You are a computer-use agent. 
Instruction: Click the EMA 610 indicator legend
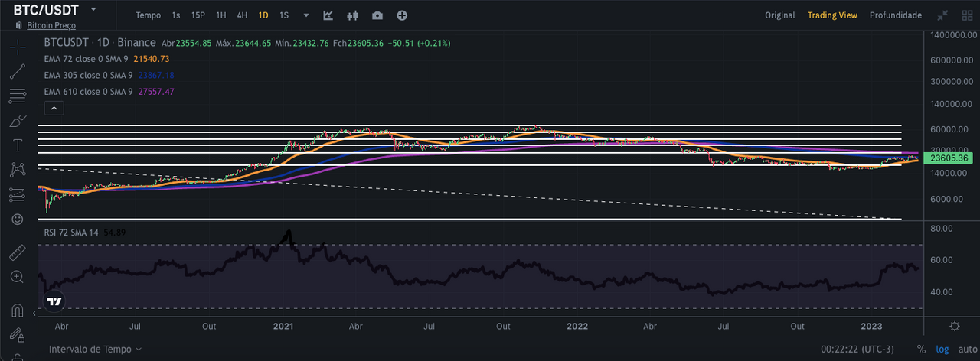[x=90, y=92]
